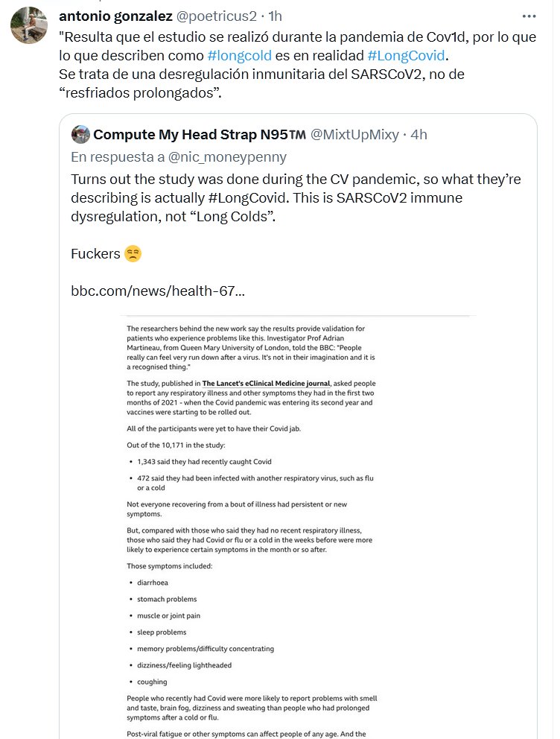Open the three-dot more options menu

coord(529,15)
